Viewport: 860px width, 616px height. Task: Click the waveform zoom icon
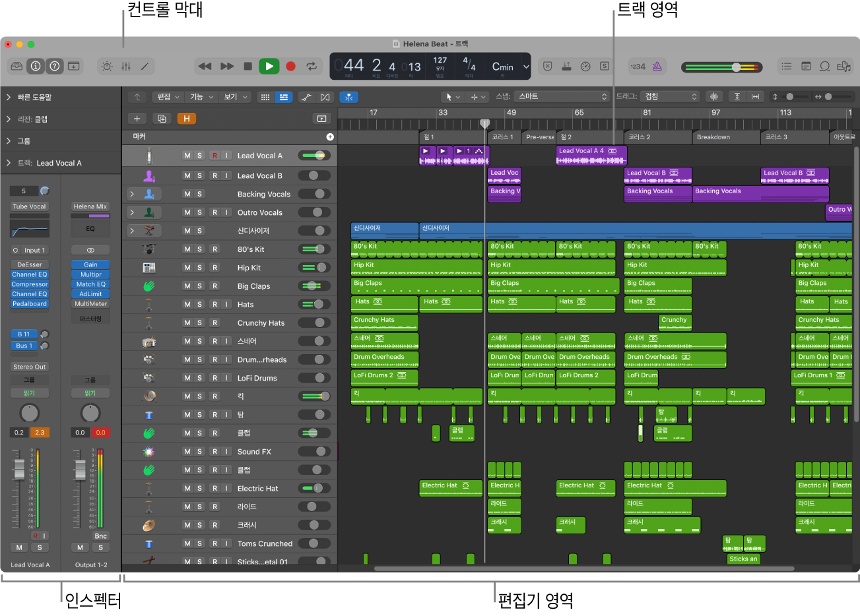(714, 96)
